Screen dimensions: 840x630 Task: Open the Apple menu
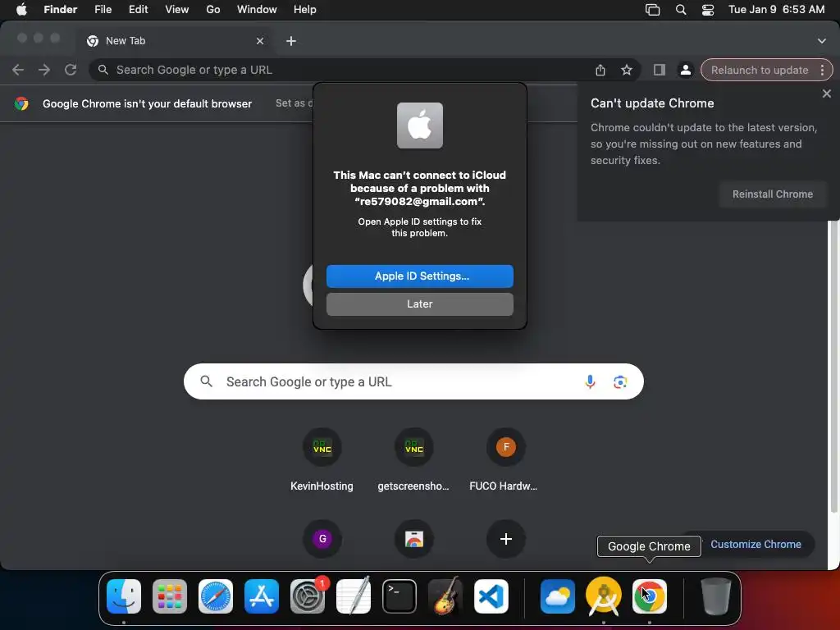click(x=21, y=10)
